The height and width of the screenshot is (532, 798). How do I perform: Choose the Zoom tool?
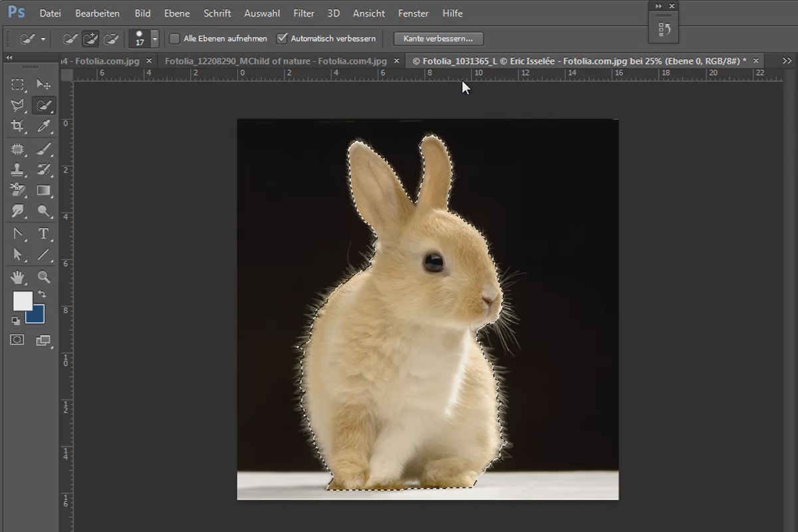point(44,277)
